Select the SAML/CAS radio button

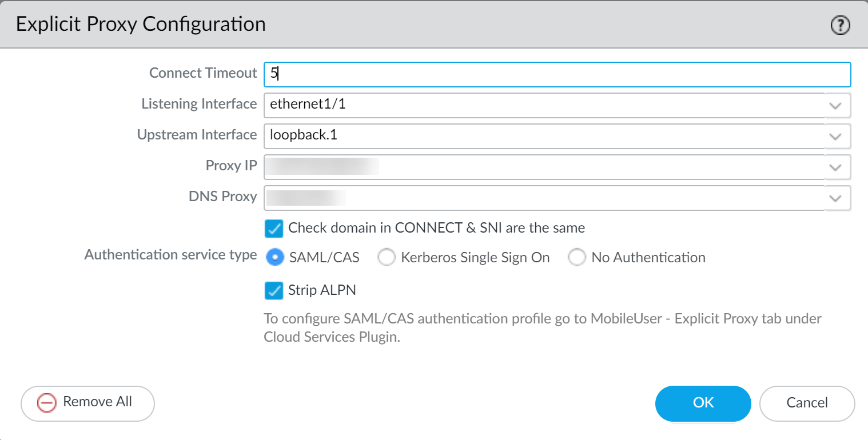click(x=276, y=258)
